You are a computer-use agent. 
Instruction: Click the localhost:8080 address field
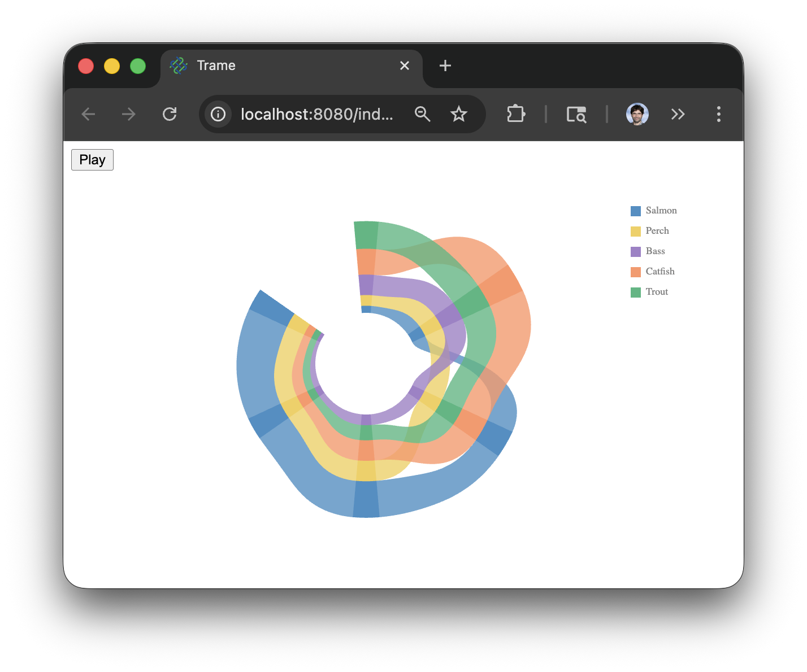pos(316,114)
